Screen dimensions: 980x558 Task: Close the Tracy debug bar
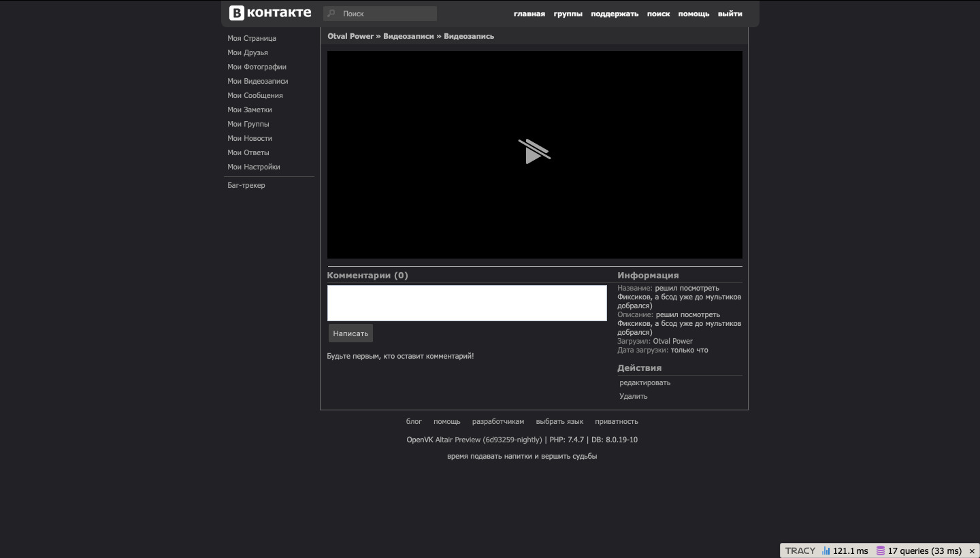972,551
